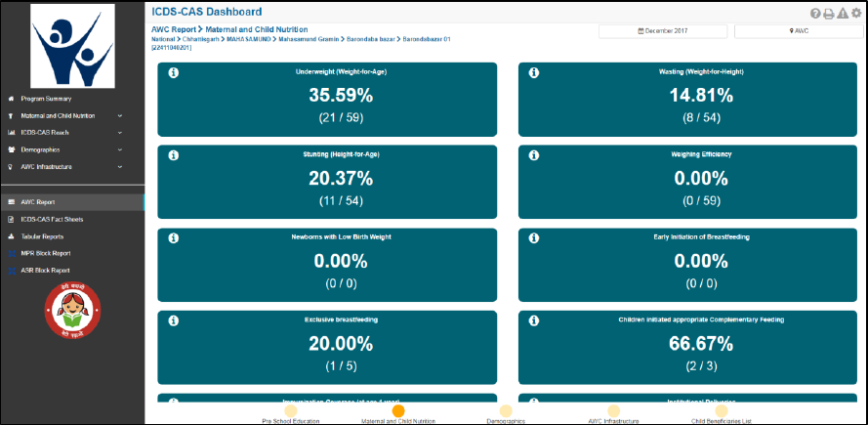Click the icon beside AWC Infrastructure
The width and height of the screenshot is (868, 425).
pyautogui.click(x=11, y=167)
